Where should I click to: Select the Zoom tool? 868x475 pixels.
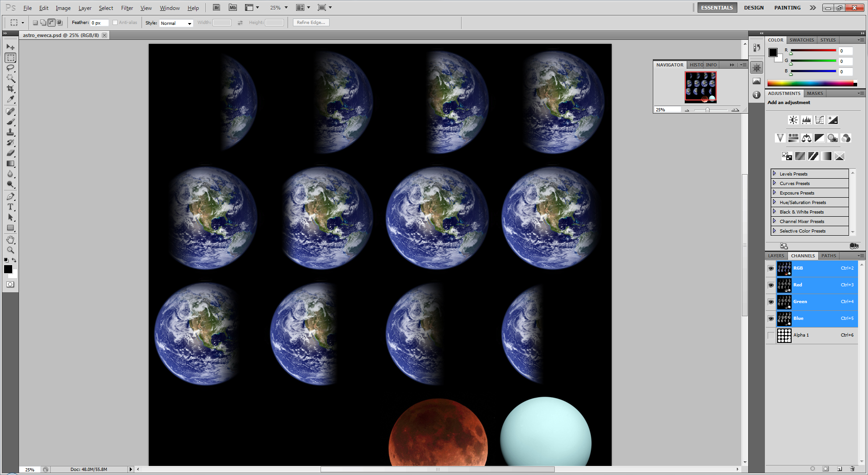10,250
